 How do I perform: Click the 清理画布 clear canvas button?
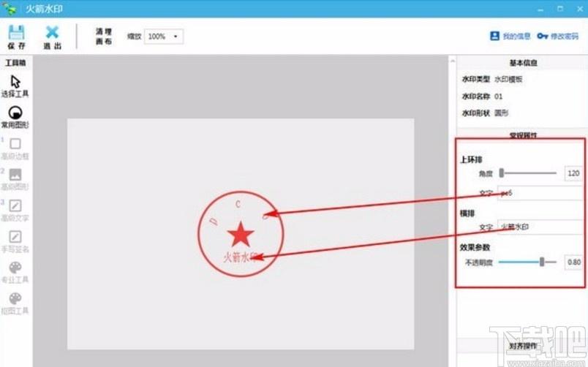104,37
